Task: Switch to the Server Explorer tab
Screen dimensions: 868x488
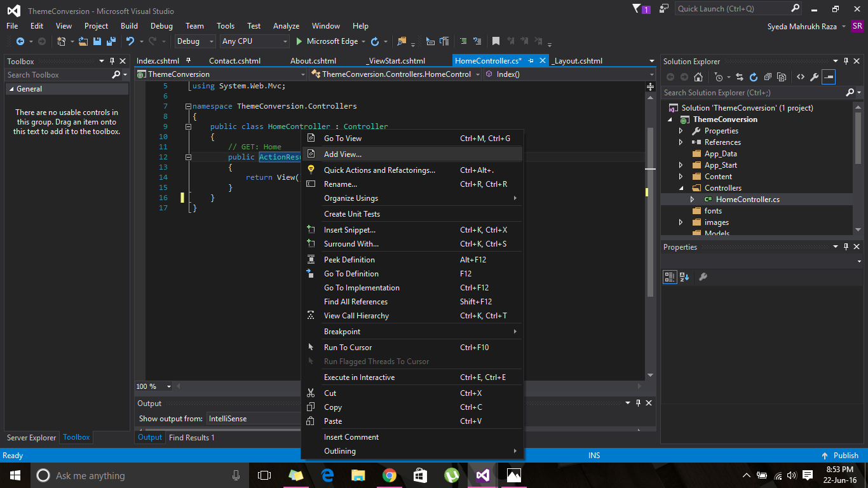Action: coord(31,437)
